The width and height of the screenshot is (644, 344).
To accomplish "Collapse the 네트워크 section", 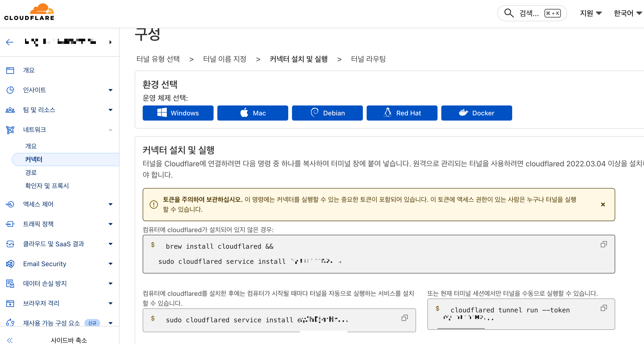I will (x=110, y=130).
